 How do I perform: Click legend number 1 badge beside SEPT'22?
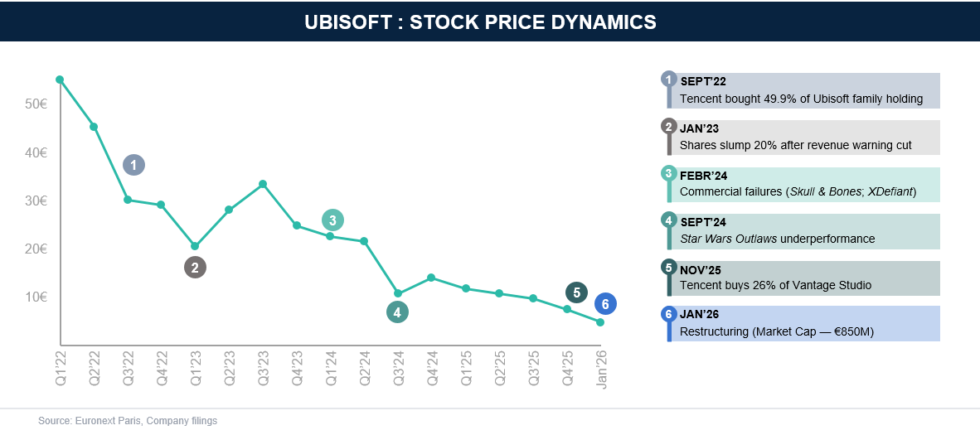669,80
